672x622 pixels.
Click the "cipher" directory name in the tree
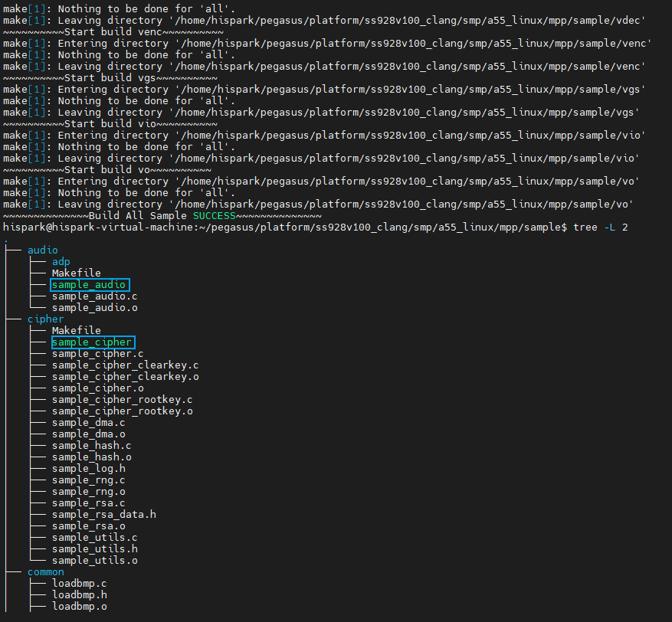coord(45,319)
